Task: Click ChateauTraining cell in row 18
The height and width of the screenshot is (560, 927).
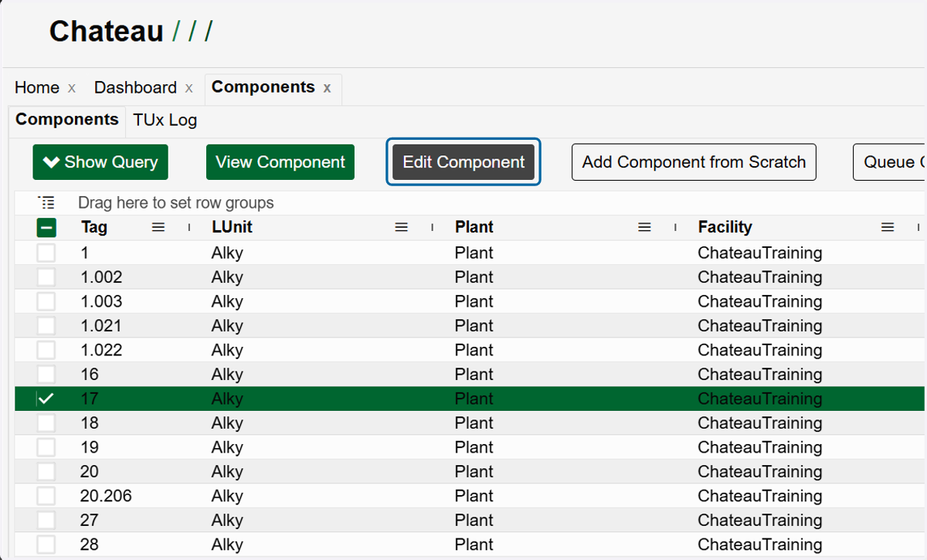Action: (x=760, y=423)
